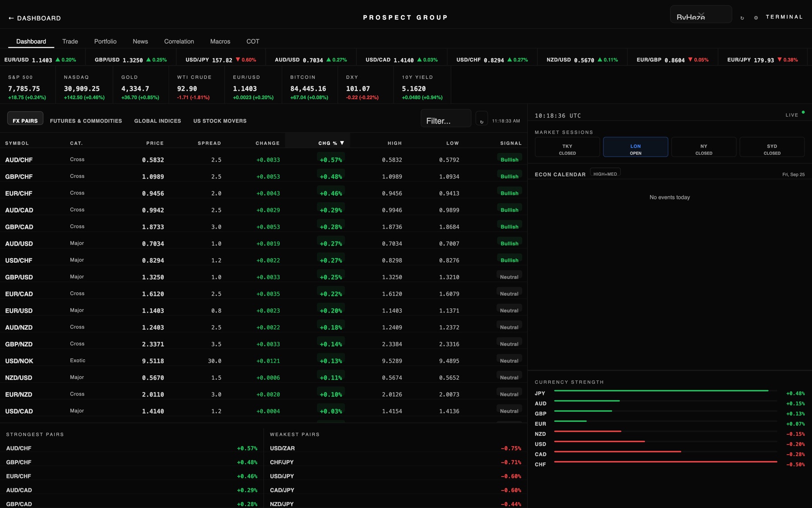Select the Dashboard tab

(31, 41)
